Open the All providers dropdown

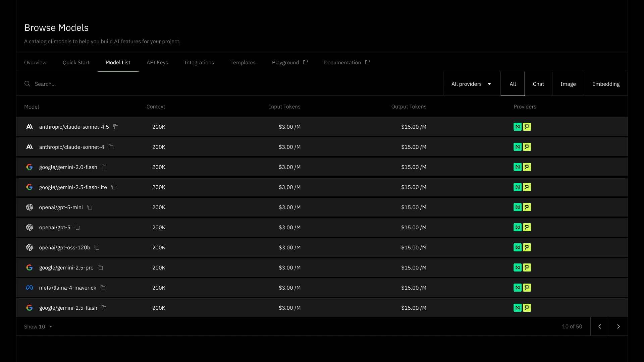point(471,84)
